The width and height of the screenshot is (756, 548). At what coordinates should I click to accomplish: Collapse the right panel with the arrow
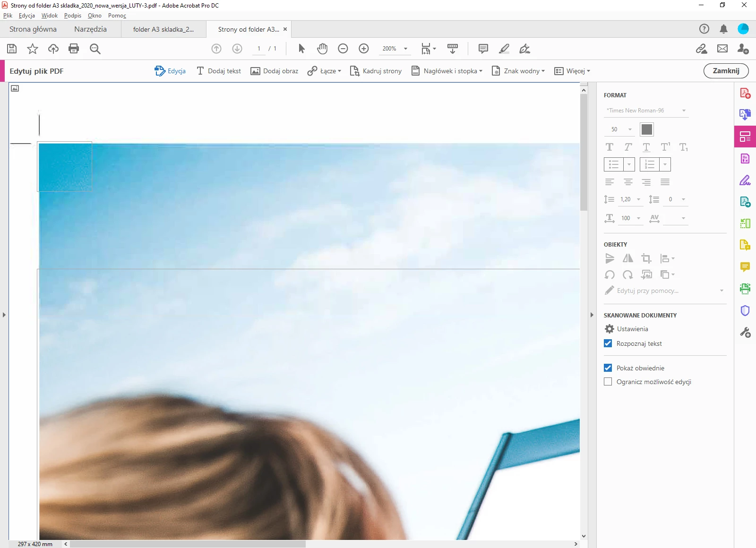592,315
